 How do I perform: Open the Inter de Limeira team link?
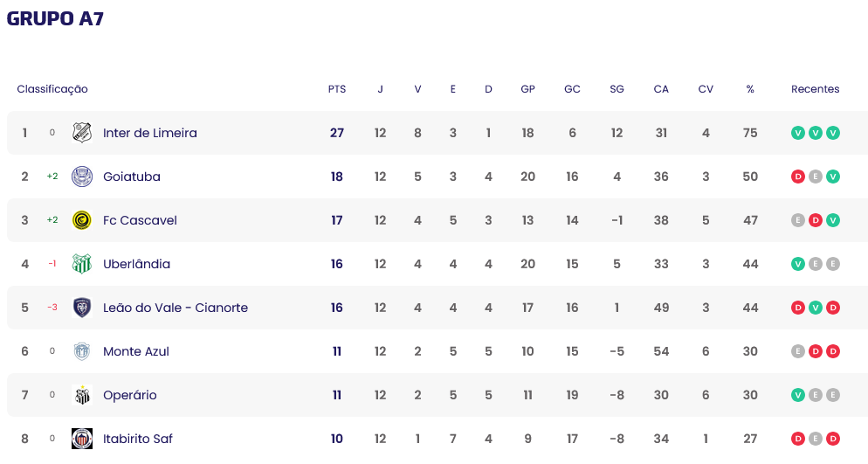[x=150, y=133]
